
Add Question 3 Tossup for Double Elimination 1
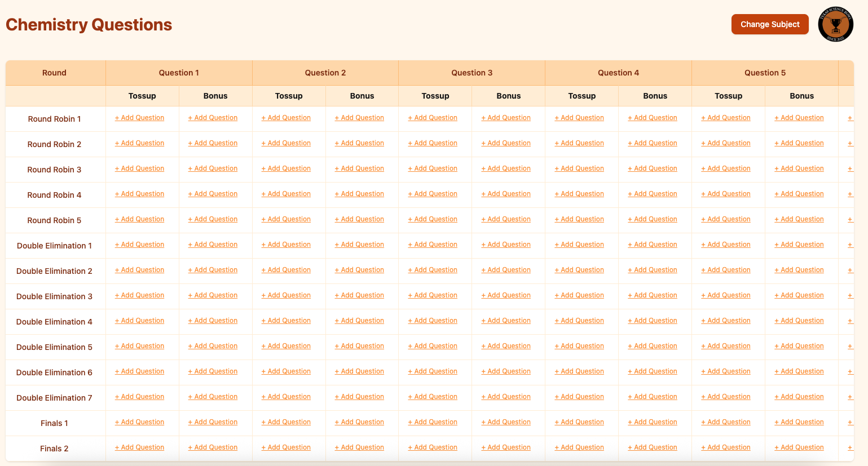coord(433,245)
